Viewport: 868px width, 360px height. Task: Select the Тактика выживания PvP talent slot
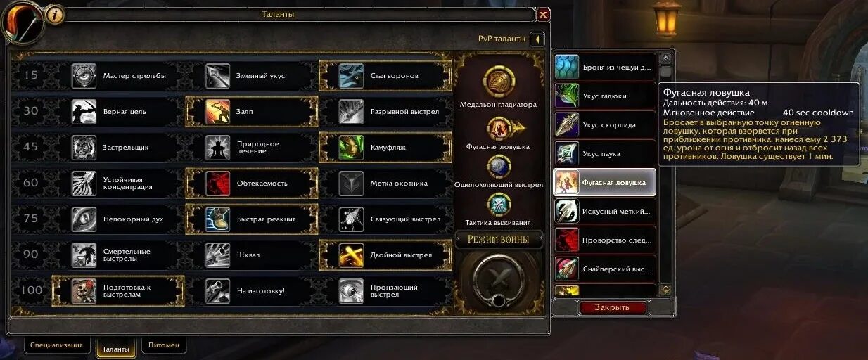499,205
